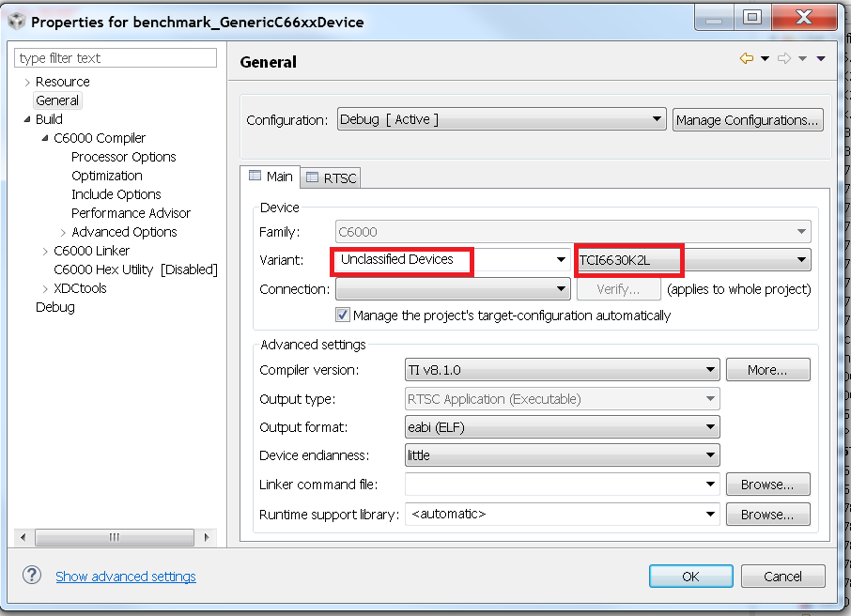Image resolution: width=851 pixels, height=616 pixels.
Task: Open the back history dropdown arrow
Action: (x=765, y=58)
